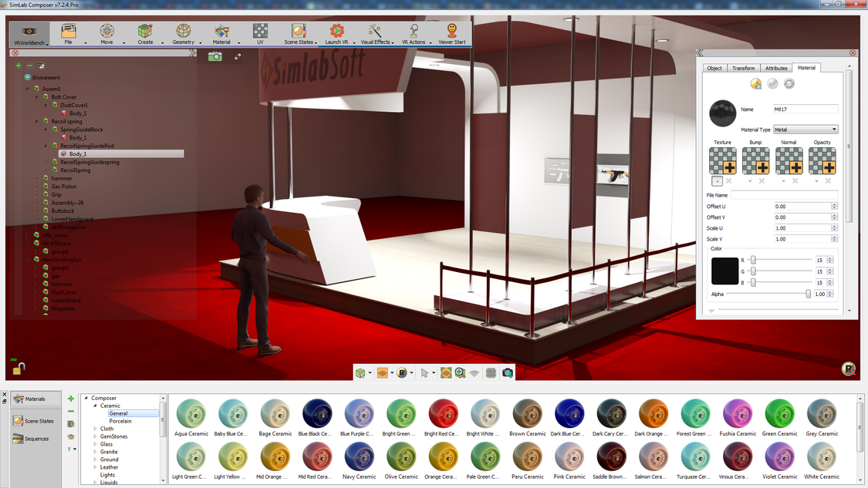Clear the Texture slot with its X button

(730, 180)
